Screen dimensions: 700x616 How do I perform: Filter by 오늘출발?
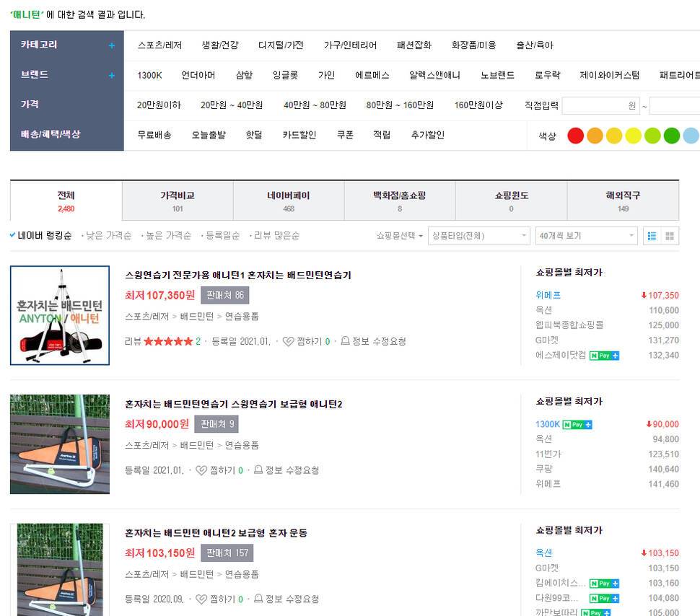(209, 135)
